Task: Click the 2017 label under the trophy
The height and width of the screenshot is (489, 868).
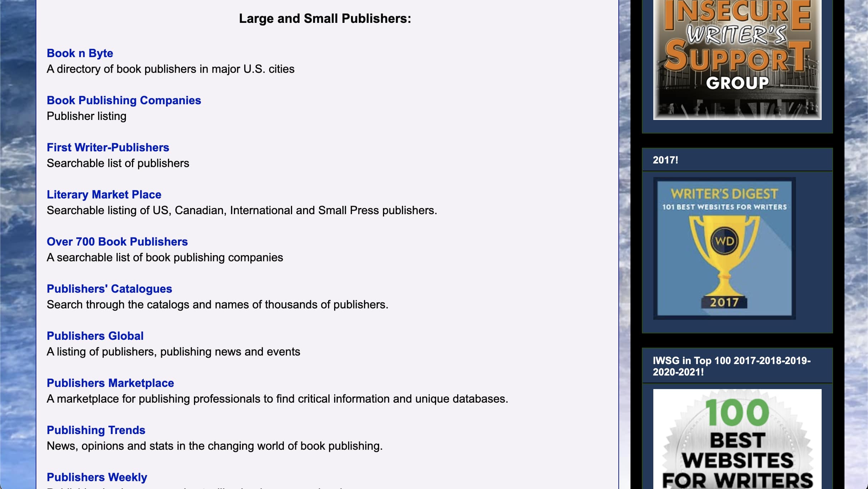Action: (x=724, y=302)
